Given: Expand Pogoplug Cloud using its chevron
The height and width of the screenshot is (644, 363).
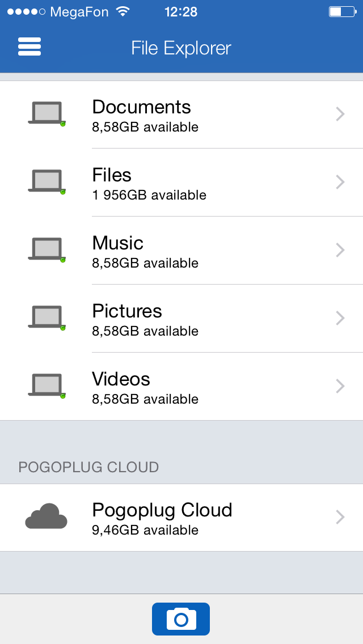Looking at the screenshot, I should tap(340, 517).
